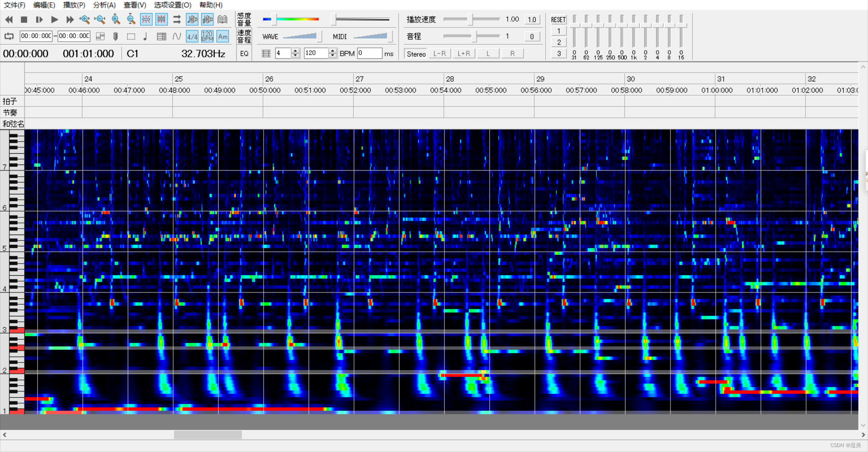
Task: Toggle the Am chord name display
Action: [222, 36]
